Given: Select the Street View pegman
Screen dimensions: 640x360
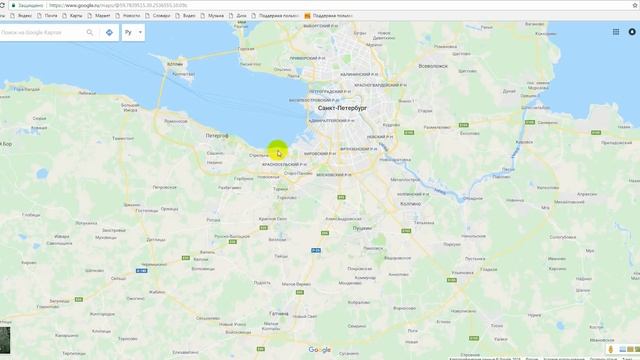Looking at the screenshot, I should point(611,349).
